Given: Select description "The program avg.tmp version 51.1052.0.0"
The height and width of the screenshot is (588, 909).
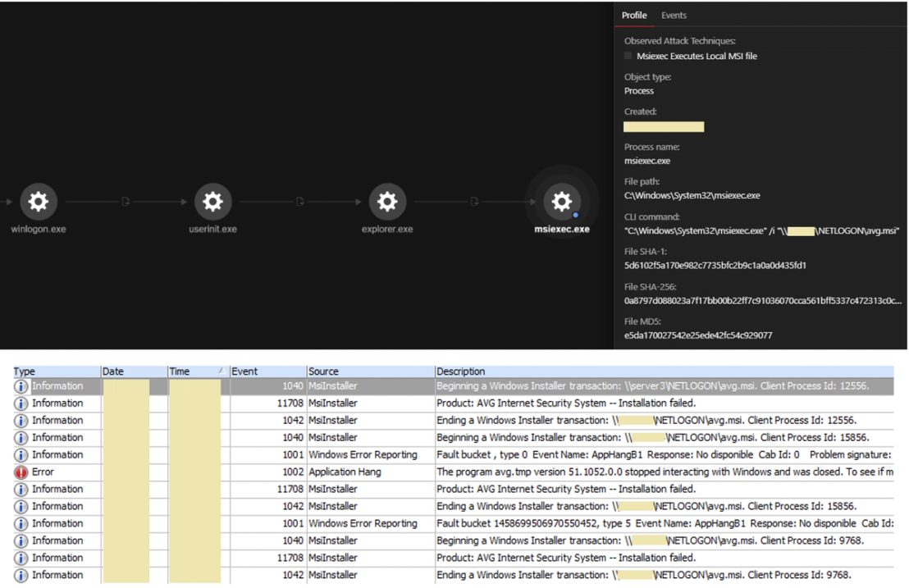Looking at the screenshot, I should pos(665,472).
